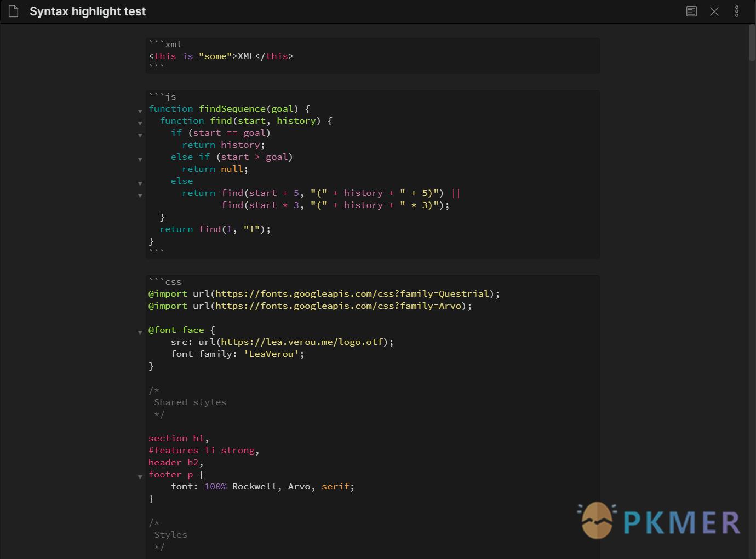
Task: Click the PKMER mascot graphic
Action: pos(597,520)
